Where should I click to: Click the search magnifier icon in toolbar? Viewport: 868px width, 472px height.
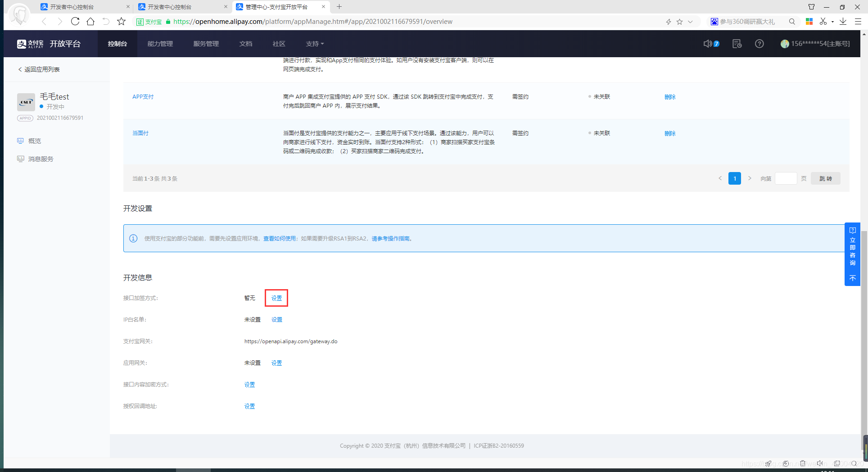(x=792, y=21)
